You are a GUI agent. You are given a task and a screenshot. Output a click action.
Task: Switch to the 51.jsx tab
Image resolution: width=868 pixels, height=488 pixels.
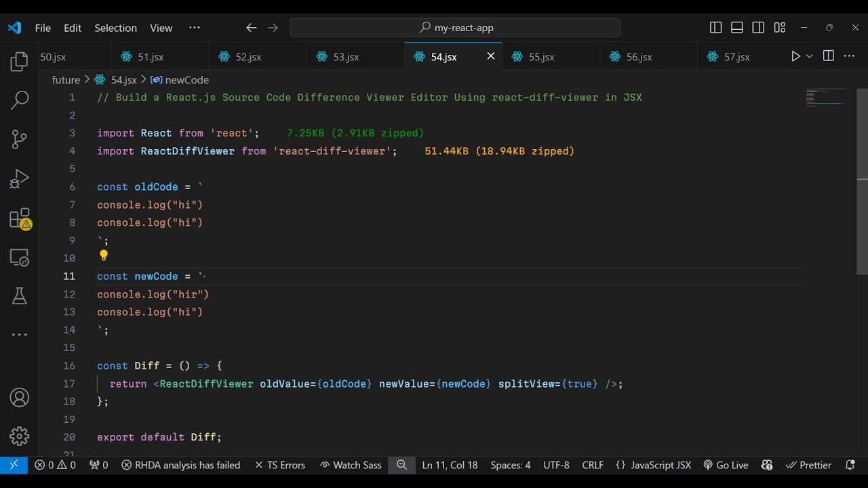click(160, 57)
